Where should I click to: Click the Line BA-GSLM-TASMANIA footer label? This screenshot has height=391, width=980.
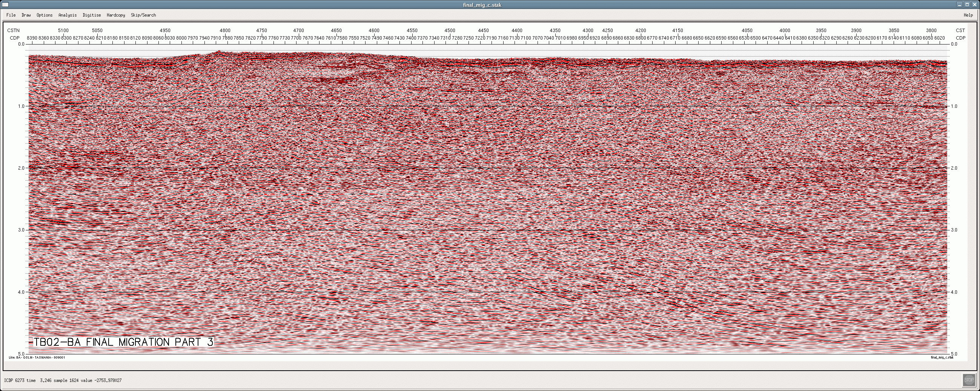(37, 357)
